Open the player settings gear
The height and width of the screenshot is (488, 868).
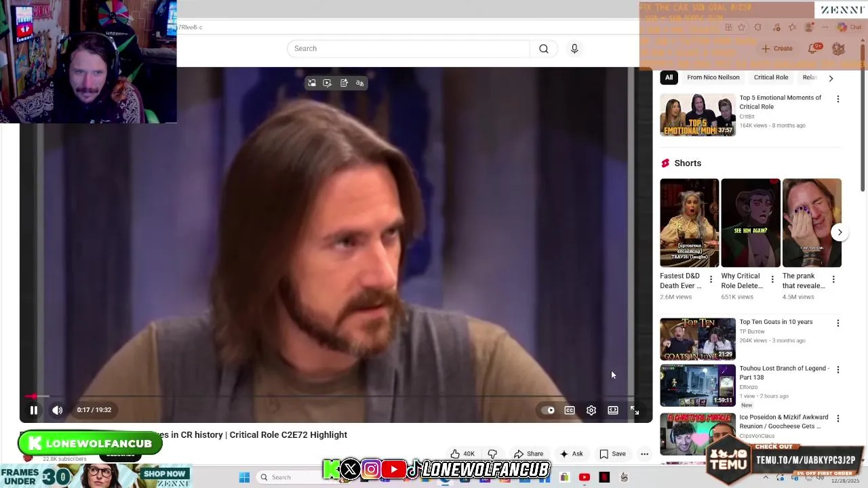pos(591,410)
